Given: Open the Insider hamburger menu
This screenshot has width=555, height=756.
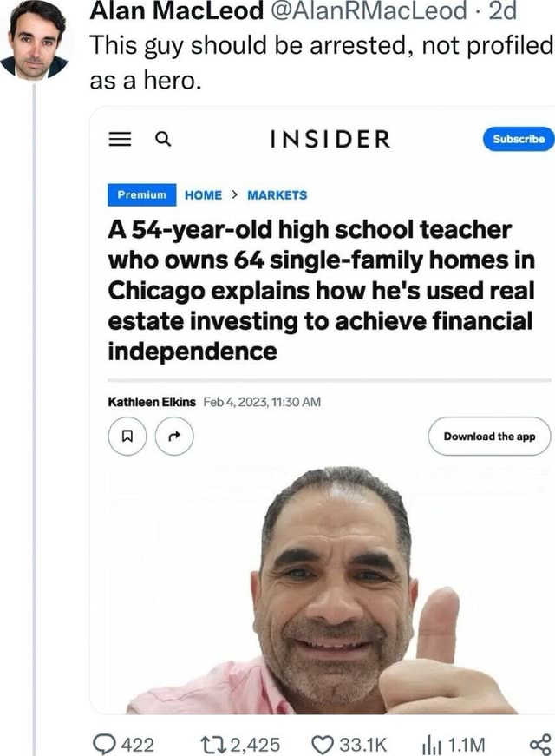Looking at the screenshot, I should tap(120, 139).
